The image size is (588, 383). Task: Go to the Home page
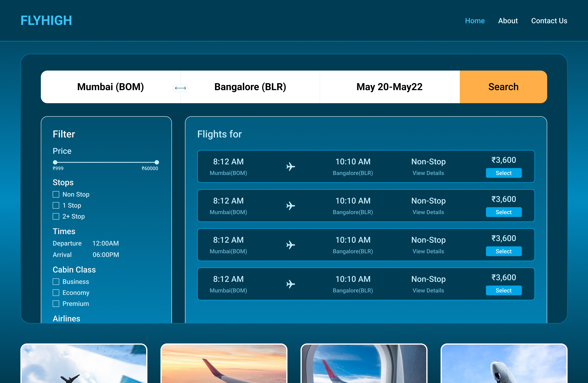tap(475, 21)
